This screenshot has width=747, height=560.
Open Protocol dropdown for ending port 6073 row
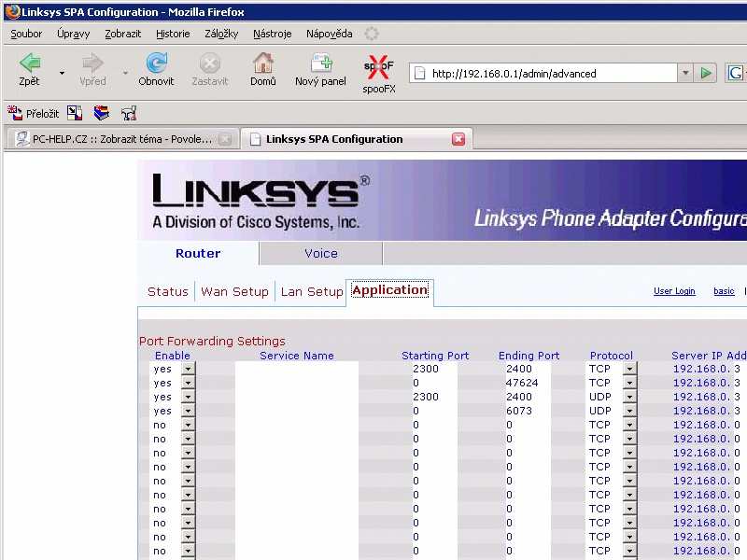pos(629,411)
